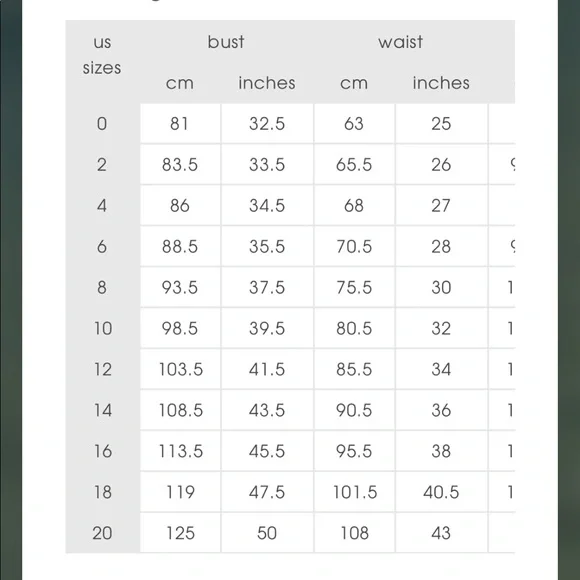580x580 pixels.
Task: Select the 'waist' column header
Action: (x=400, y=42)
